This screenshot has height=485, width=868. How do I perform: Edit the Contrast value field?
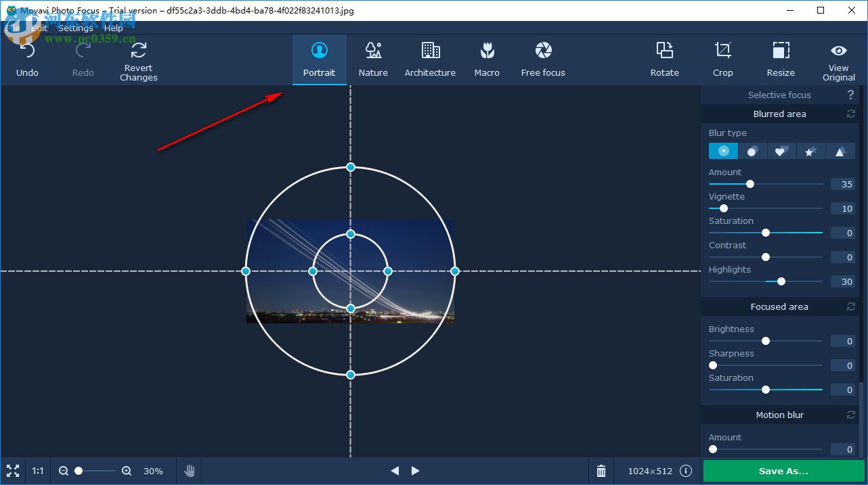click(x=842, y=258)
